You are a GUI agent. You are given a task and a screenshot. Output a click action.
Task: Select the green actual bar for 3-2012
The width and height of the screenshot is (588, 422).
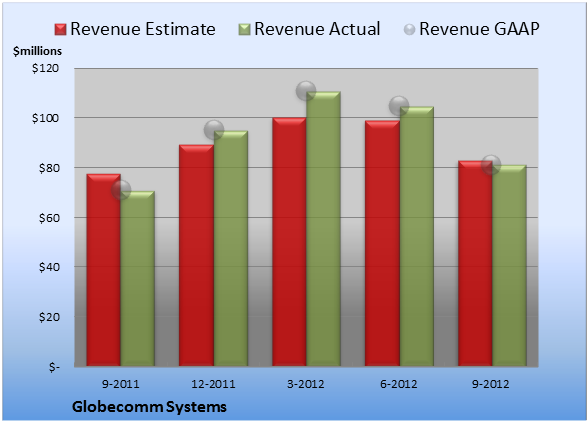(323, 229)
